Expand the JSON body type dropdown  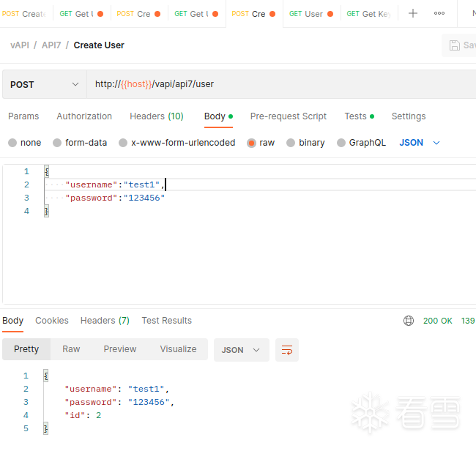tap(420, 143)
